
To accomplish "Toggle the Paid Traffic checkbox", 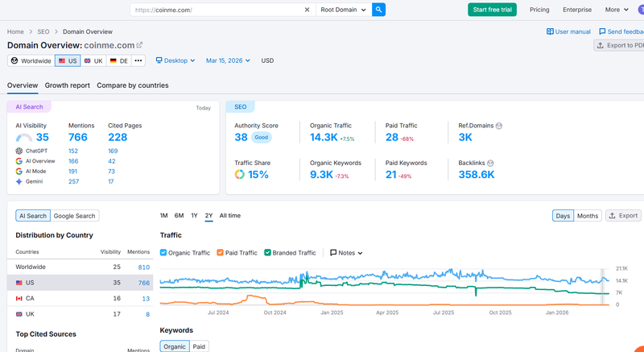I will pyautogui.click(x=220, y=253).
